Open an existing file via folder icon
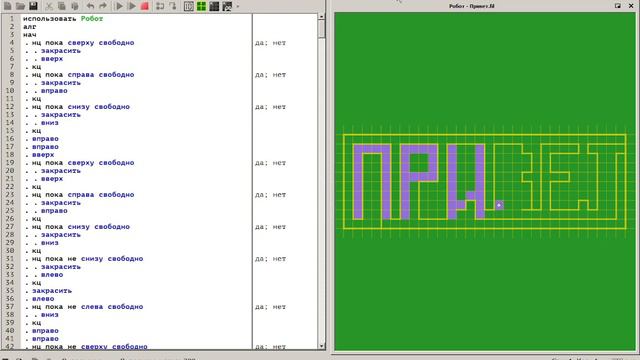Screen dimensions: 640x360 click(x=20, y=6)
